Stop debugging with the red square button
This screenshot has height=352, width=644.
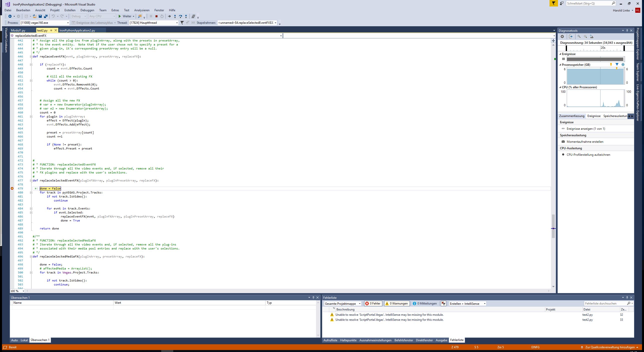click(x=156, y=16)
